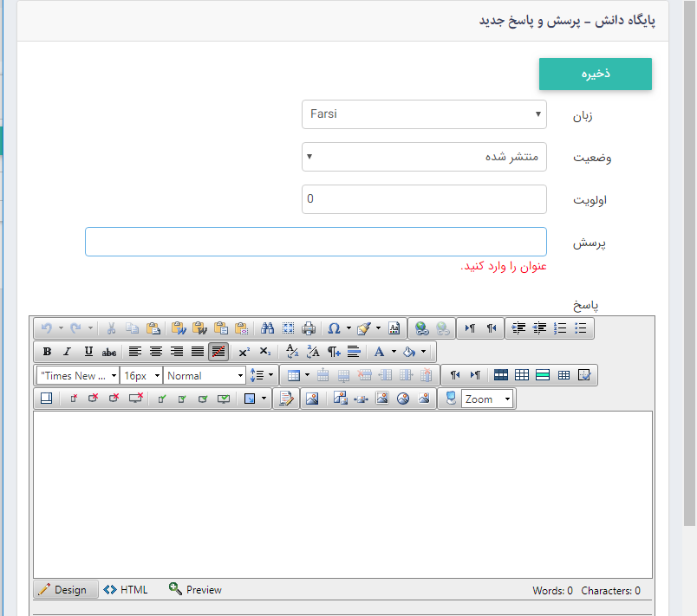697x616 pixels.
Task: Click the superscript icon
Action: click(244, 352)
